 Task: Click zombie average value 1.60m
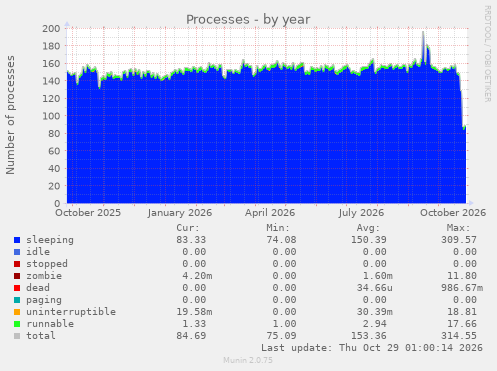(378, 276)
